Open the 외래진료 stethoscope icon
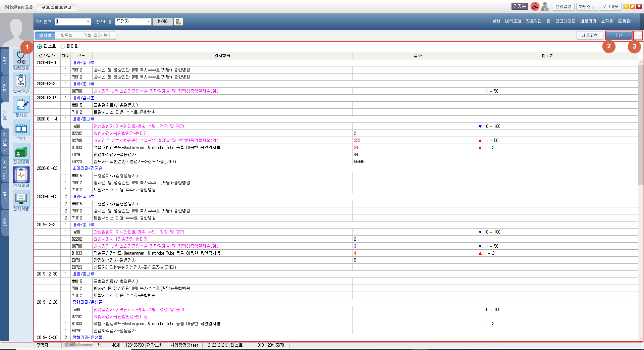Viewport: 644px width, 350px height. [21, 58]
